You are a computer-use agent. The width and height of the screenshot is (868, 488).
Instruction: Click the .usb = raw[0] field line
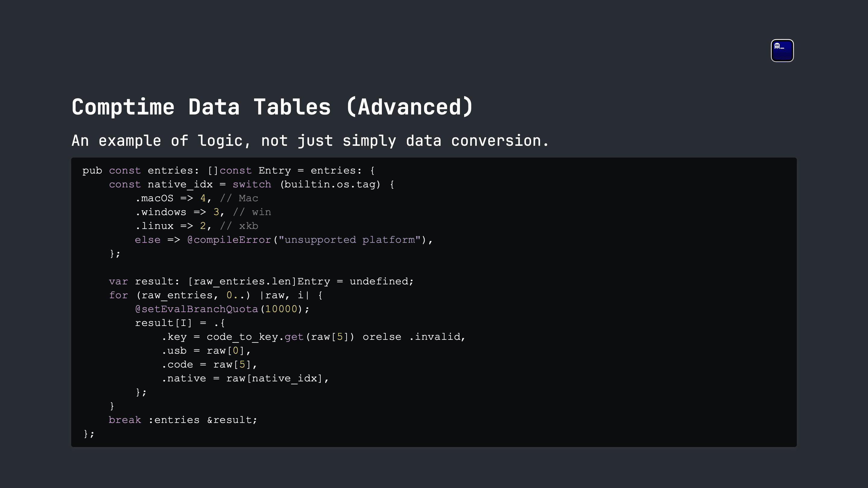pyautogui.click(x=206, y=351)
